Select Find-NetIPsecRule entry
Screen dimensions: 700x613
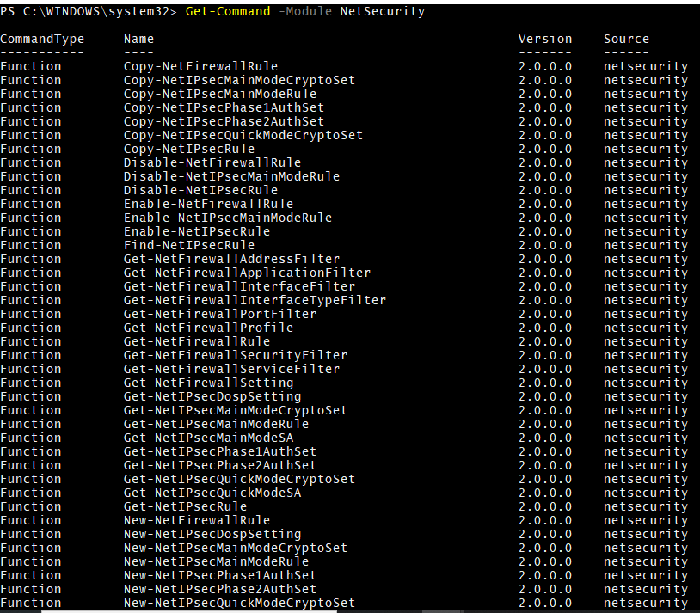point(189,246)
